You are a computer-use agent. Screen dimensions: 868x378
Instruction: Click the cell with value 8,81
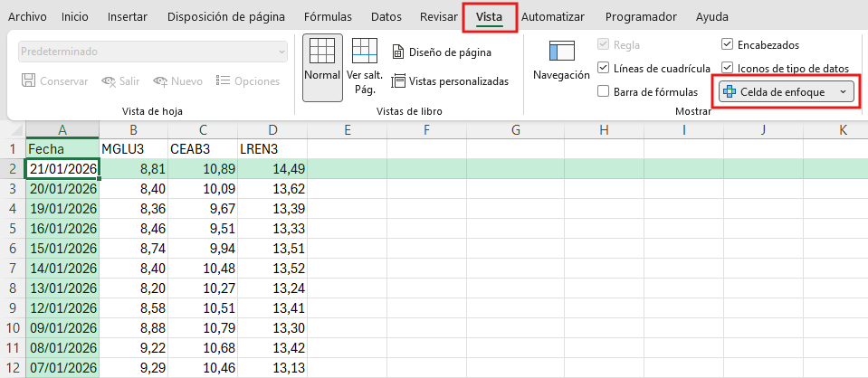(x=133, y=169)
